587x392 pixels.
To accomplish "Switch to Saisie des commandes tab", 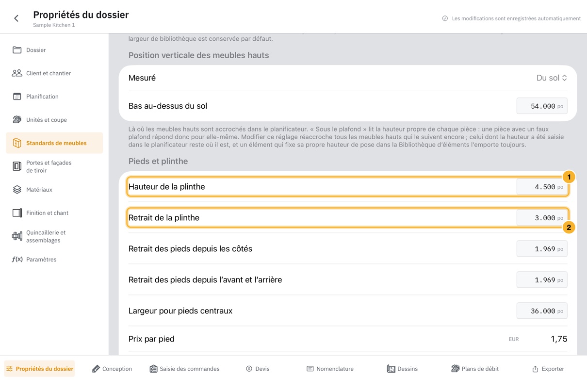I will coord(184,369).
